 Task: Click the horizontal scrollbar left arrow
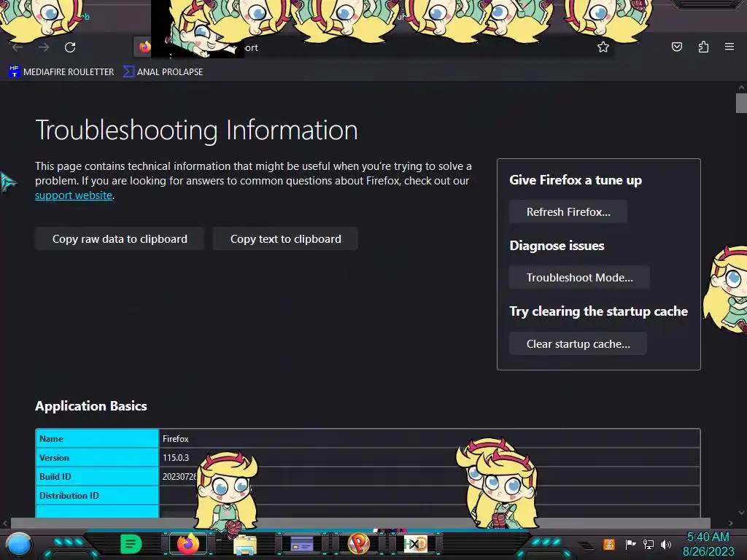5,523
